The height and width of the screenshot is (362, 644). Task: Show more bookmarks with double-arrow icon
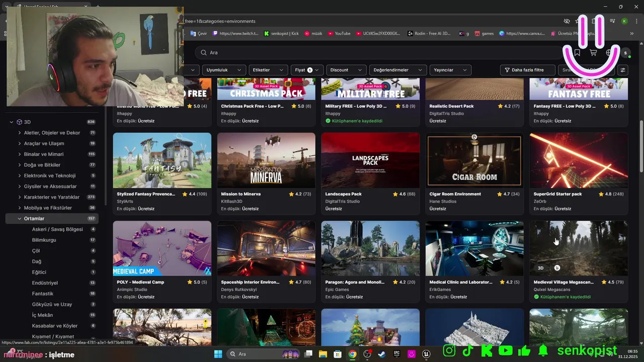tap(632, 34)
